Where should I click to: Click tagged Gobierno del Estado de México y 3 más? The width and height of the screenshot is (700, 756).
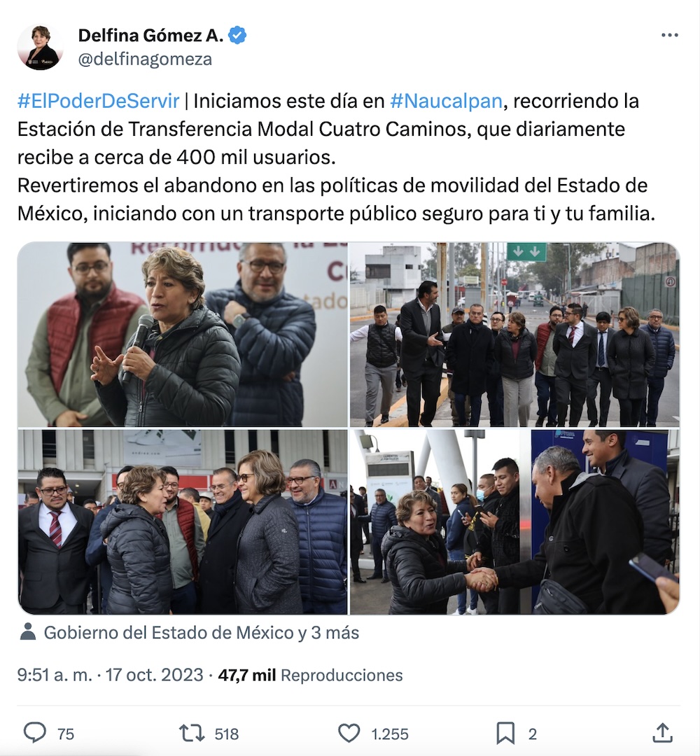(x=202, y=633)
